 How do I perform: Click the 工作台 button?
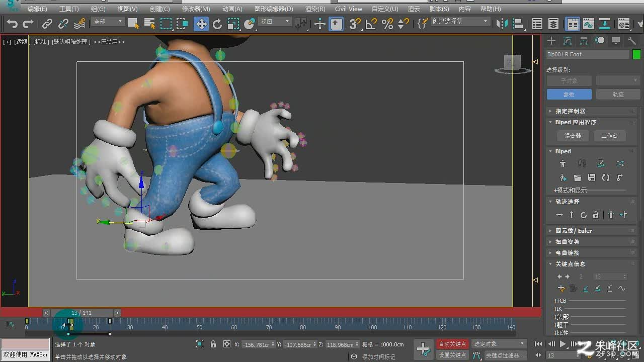609,136
